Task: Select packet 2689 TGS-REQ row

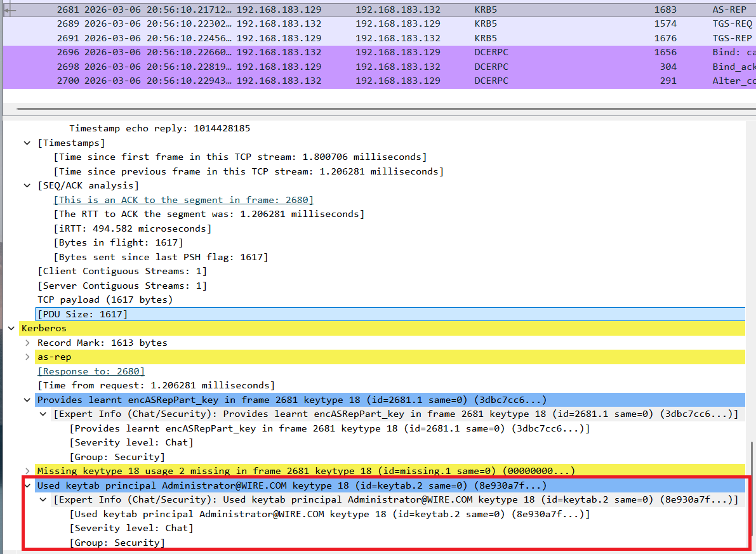Action: coord(380,23)
